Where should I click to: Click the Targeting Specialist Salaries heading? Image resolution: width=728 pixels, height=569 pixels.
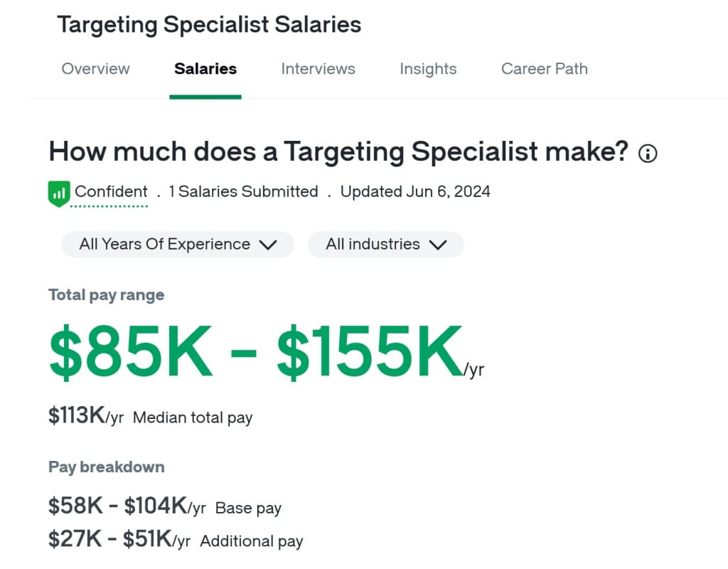click(210, 24)
